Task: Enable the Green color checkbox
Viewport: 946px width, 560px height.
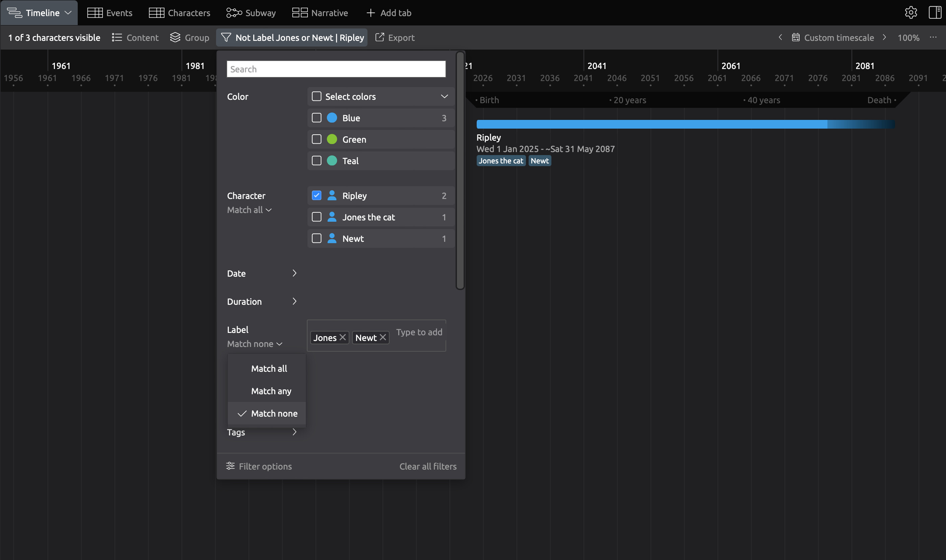Action: coord(317,139)
